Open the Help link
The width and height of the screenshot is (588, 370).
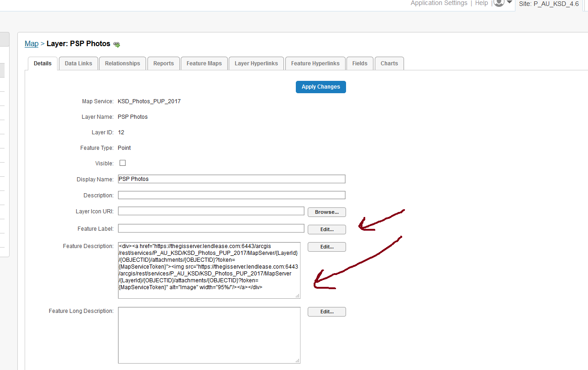tap(481, 3)
